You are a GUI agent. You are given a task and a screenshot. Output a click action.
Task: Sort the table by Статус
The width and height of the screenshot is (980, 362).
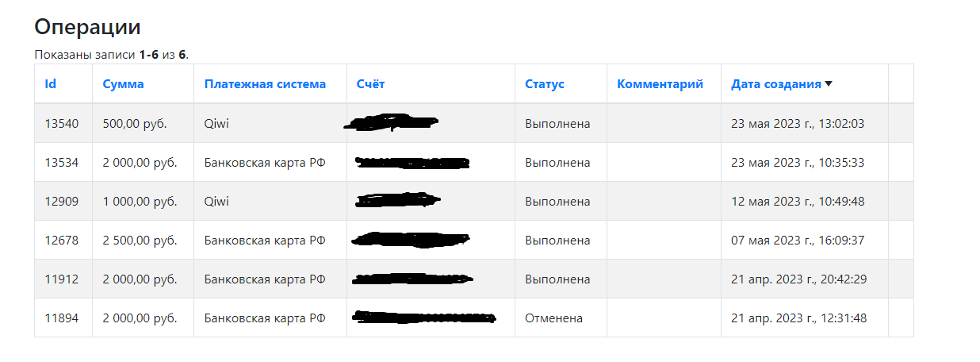pos(545,84)
